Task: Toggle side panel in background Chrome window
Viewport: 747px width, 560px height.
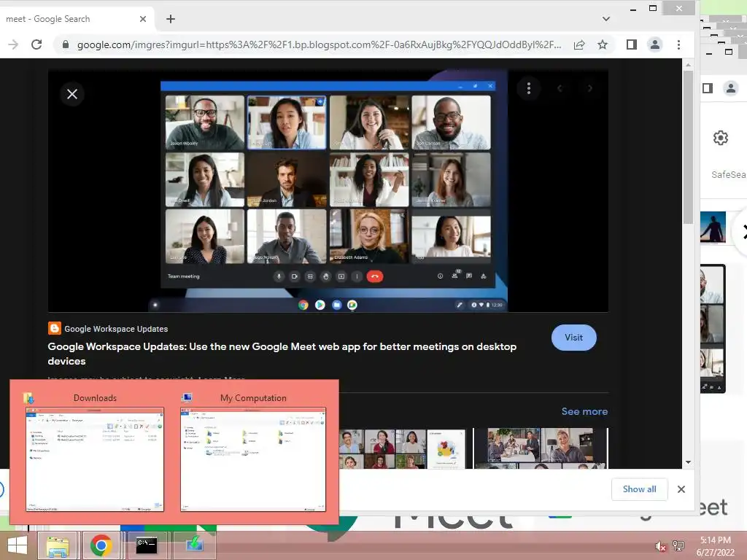Action: [708, 88]
